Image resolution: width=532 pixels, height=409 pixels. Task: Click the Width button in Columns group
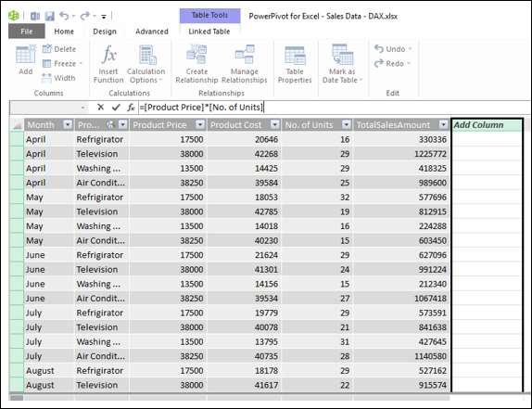point(58,78)
